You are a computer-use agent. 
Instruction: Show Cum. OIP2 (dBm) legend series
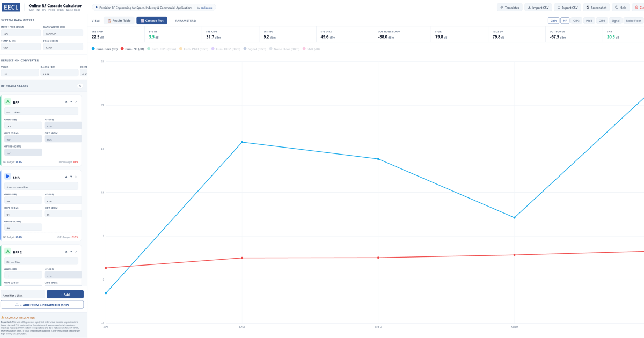tap(226, 49)
